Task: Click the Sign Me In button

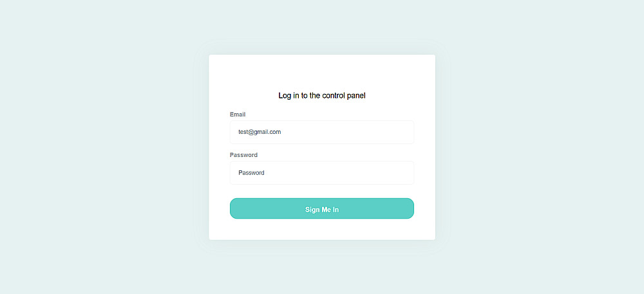Action: 321,208
